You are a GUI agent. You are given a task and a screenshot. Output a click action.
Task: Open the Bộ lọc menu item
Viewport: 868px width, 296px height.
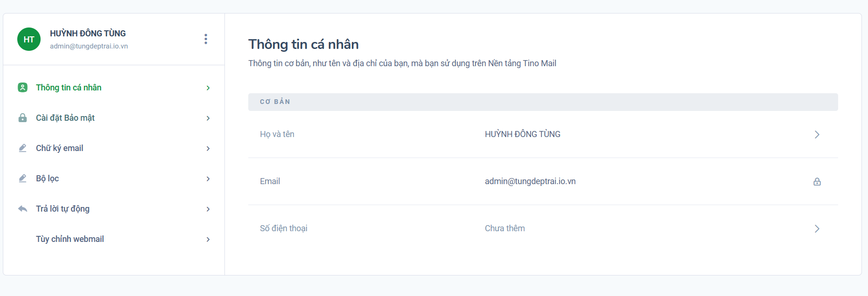coord(48,179)
